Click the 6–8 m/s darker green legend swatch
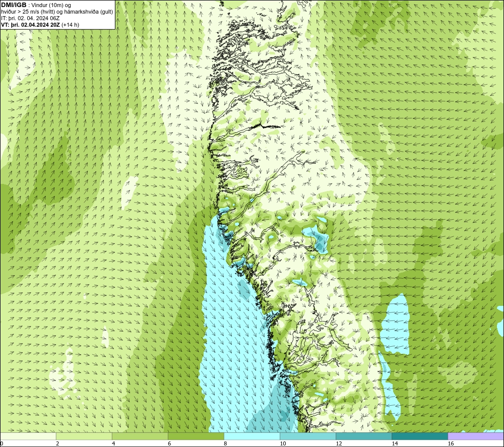Screen dimensions: 504x447 pos(196,436)
